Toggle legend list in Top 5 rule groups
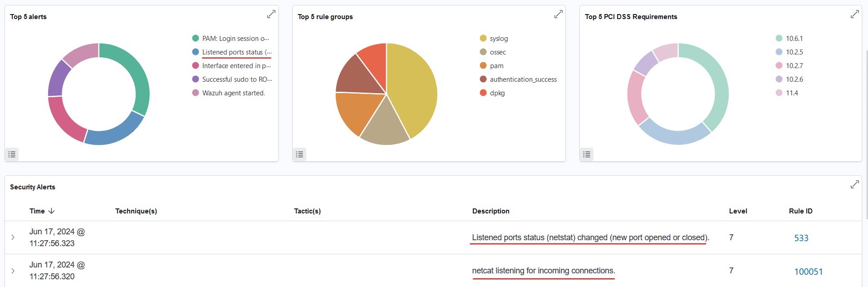The width and height of the screenshot is (868, 287). 299,154
